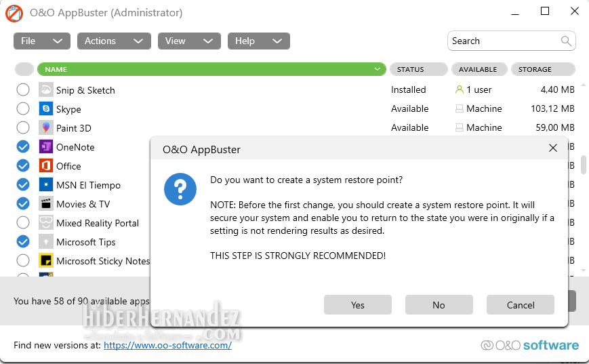Click the '103,12 MB' storage value
Screen dimensions: 589x364
pyautogui.click(x=552, y=109)
